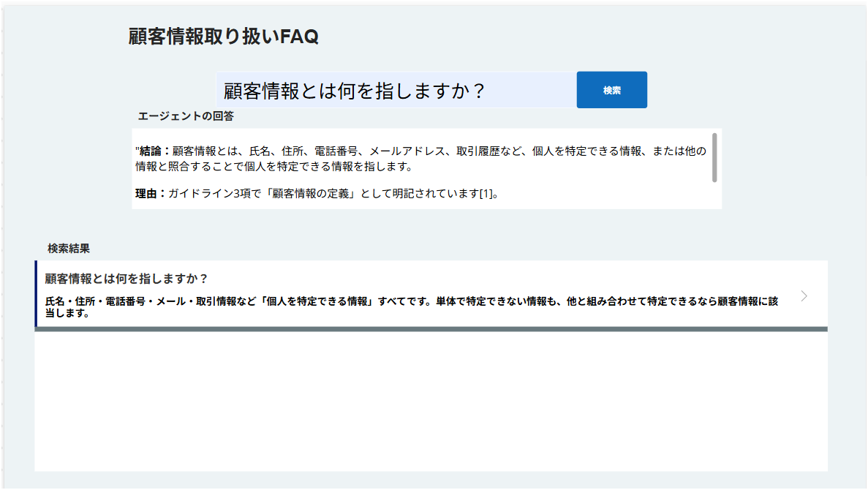Click the 検索結果 section heading

(69, 249)
